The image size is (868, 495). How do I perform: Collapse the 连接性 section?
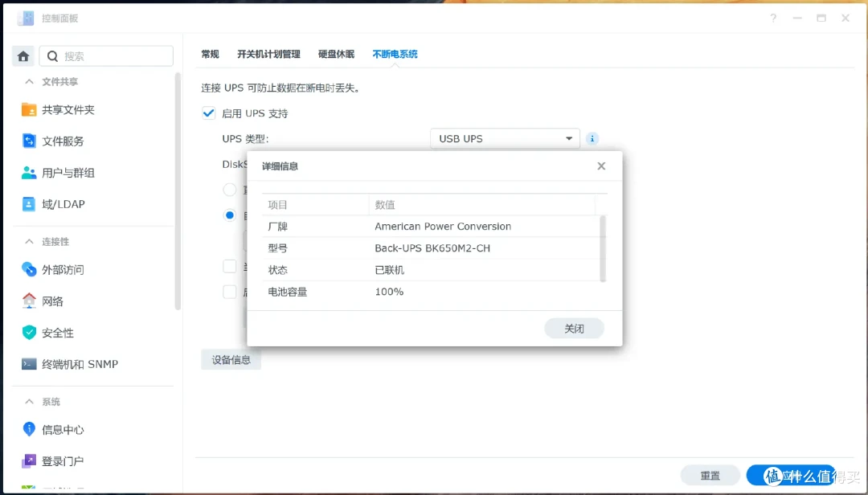tap(30, 241)
